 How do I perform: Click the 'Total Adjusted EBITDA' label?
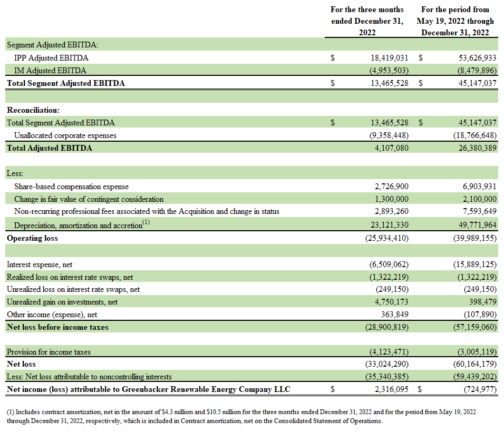click(x=50, y=148)
